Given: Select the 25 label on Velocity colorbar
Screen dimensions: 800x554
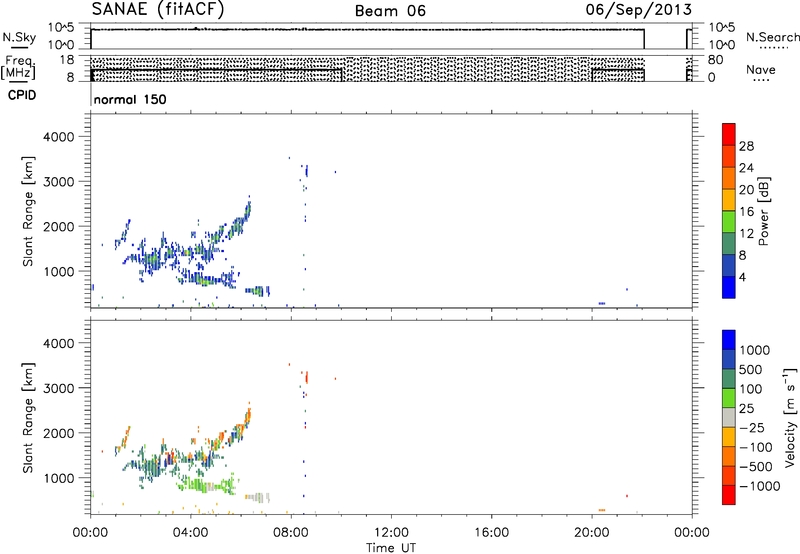Looking at the screenshot, I should (x=746, y=409).
